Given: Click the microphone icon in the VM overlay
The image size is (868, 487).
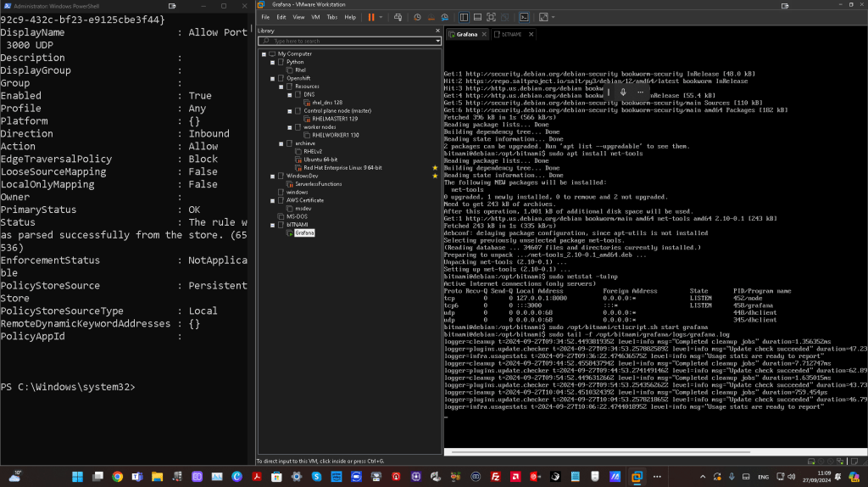Looking at the screenshot, I should tap(623, 92).
